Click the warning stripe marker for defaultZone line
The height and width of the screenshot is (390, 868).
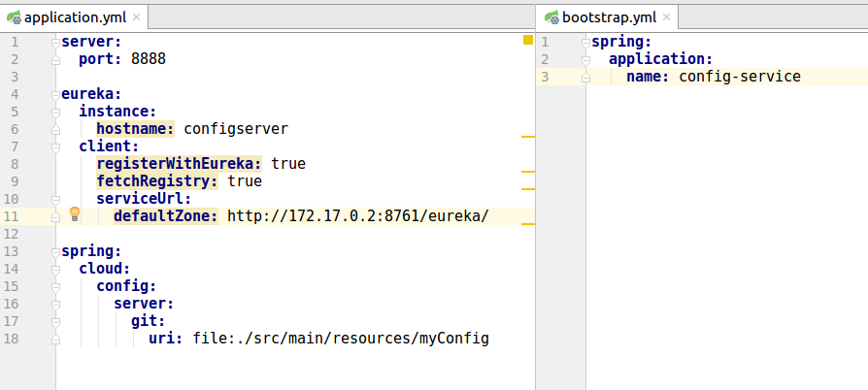click(x=528, y=224)
